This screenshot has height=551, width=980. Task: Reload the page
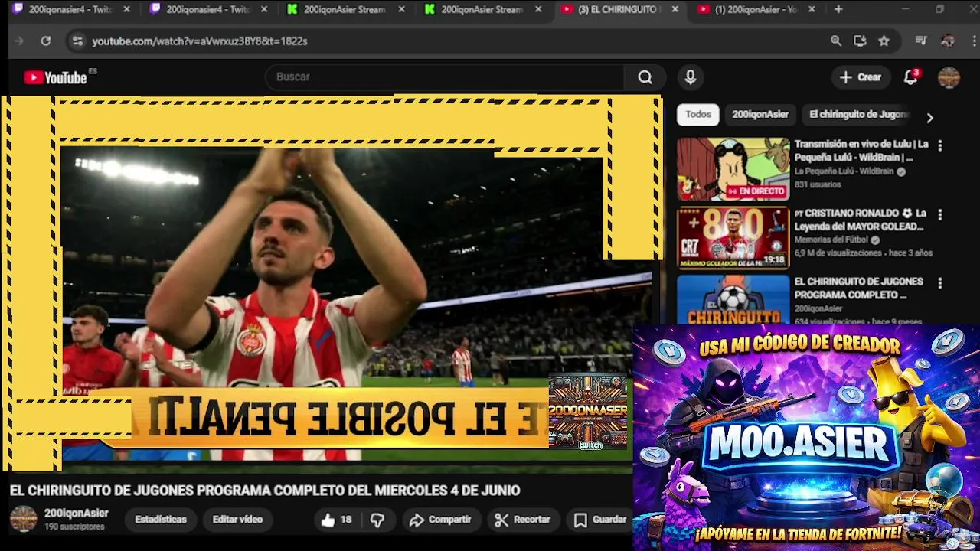(46, 41)
